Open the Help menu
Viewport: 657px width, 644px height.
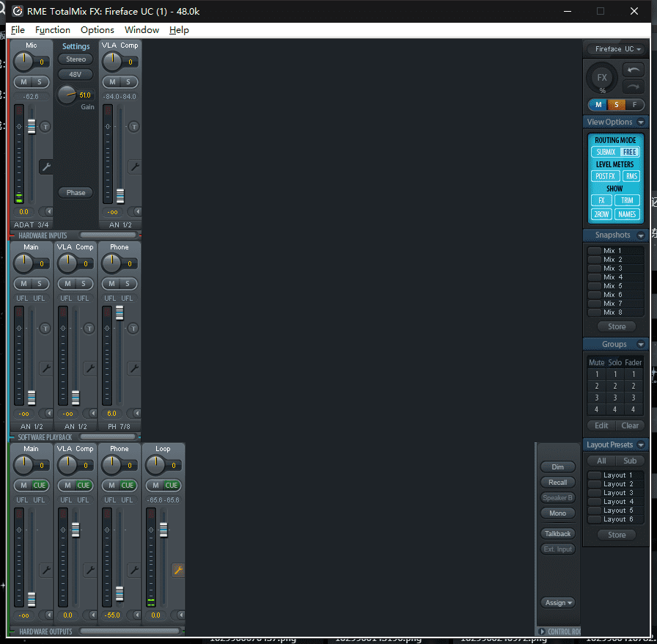point(179,30)
